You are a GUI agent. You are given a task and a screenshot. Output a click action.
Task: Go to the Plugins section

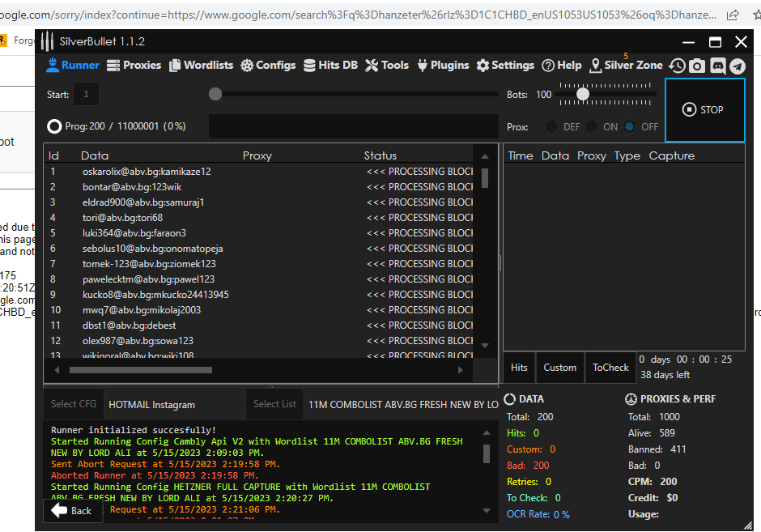[x=442, y=66]
